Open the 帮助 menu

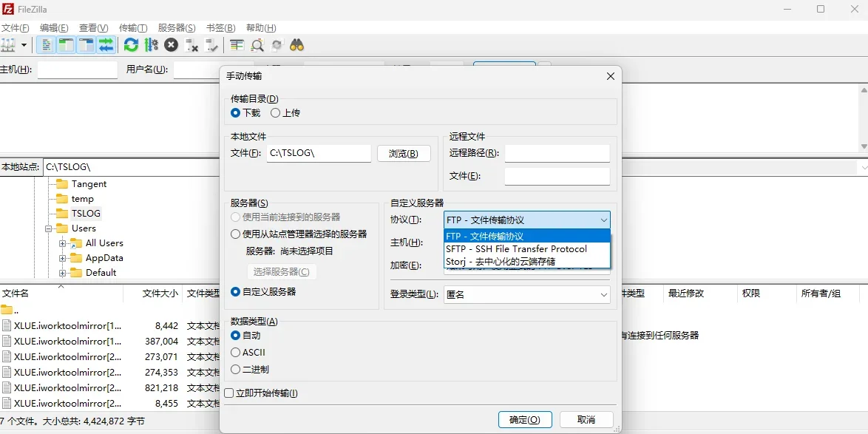(x=261, y=27)
